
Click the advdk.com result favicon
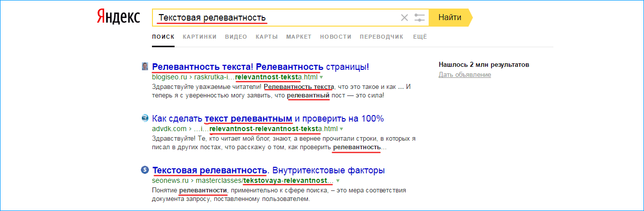[x=145, y=119]
